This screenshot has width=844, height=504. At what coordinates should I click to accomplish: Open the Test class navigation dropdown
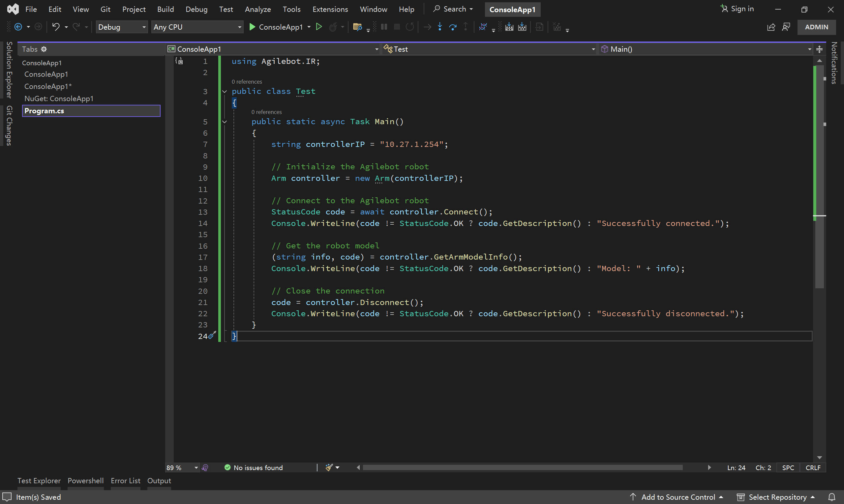pos(489,49)
